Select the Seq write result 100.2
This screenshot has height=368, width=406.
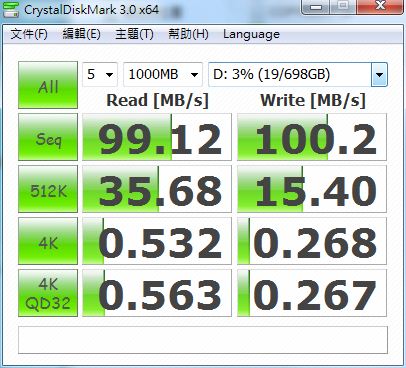312,137
